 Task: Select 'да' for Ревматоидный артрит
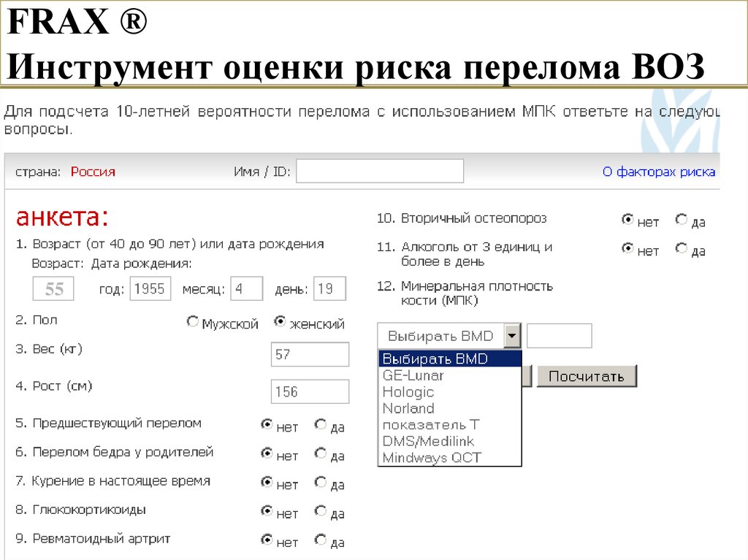point(320,540)
